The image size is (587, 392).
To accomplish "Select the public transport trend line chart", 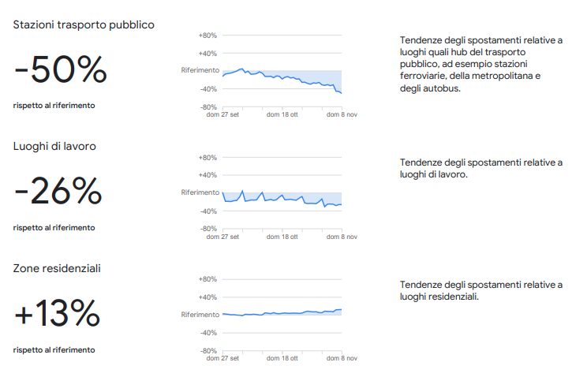I will click(x=282, y=75).
